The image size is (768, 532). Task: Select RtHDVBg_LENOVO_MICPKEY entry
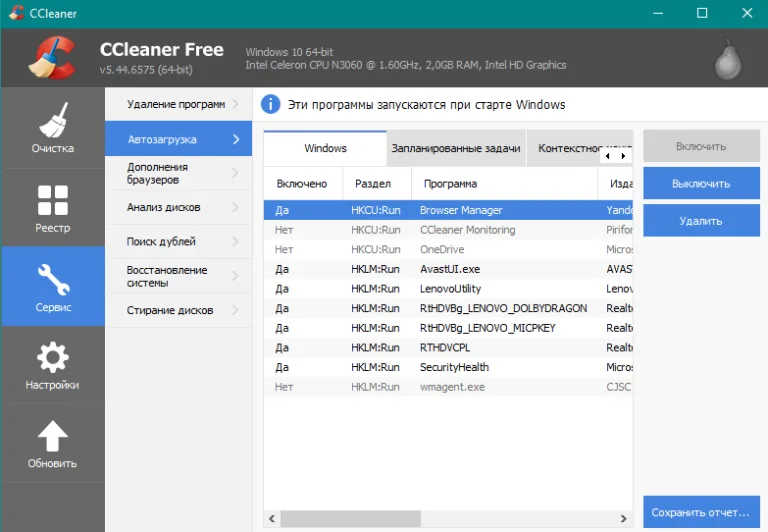448,328
